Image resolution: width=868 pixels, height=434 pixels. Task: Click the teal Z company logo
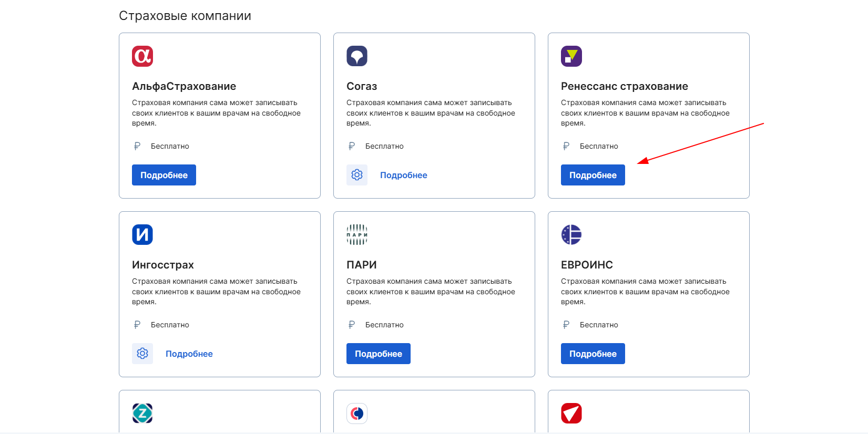coord(142,414)
